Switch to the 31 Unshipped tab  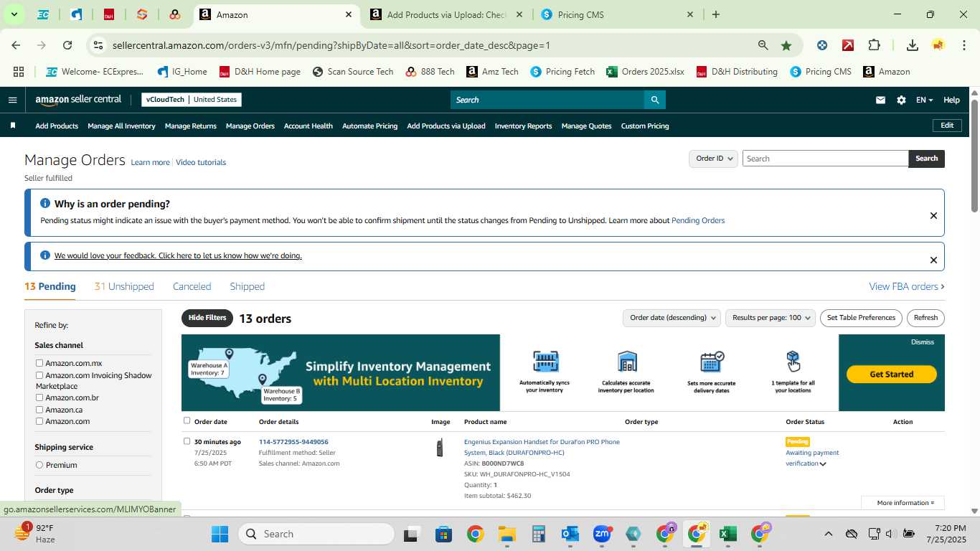124,286
